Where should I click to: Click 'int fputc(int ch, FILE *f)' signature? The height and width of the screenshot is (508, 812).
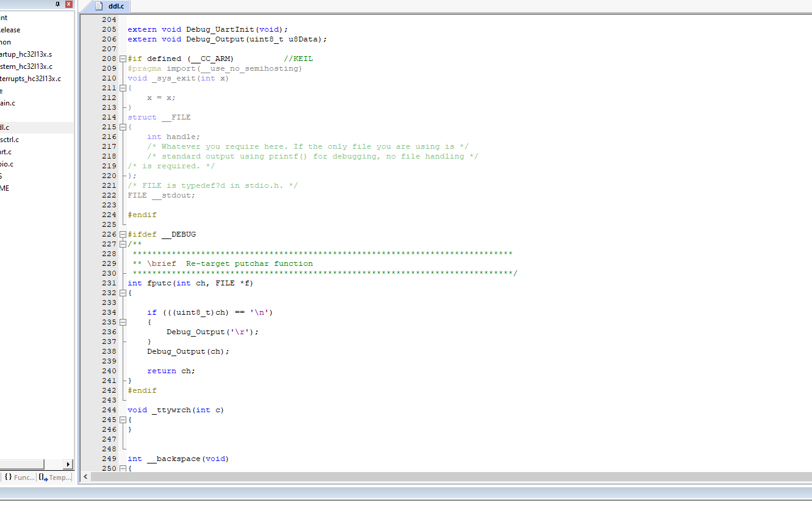point(190,283)
